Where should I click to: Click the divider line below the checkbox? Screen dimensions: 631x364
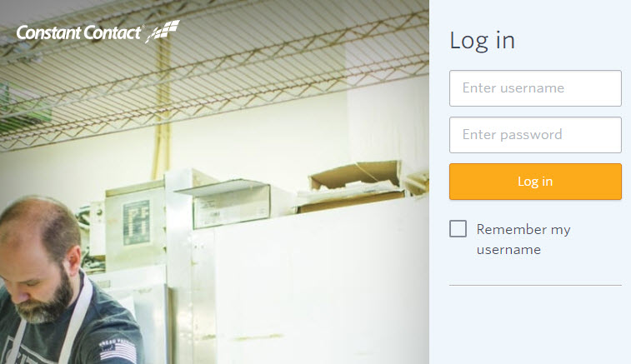pyautogui.click(x=535, y=285)
